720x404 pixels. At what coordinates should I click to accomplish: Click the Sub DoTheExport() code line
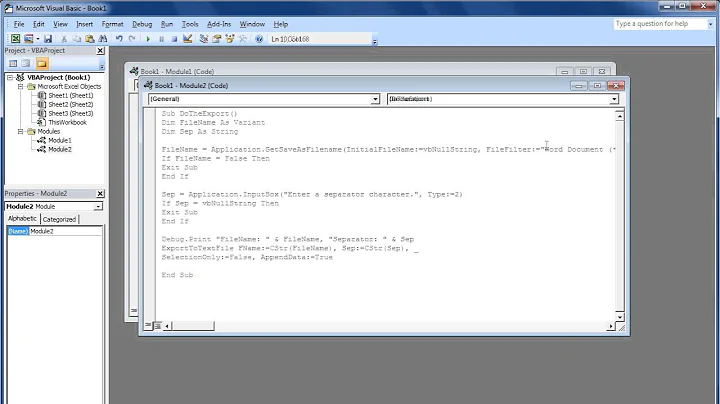tap(199, 113)
